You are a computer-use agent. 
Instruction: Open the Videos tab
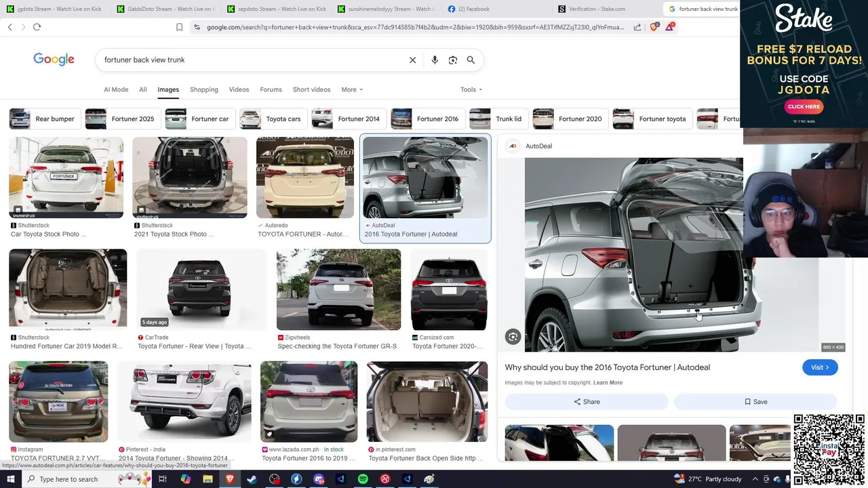pyautogui.click(x=239, y=89)
